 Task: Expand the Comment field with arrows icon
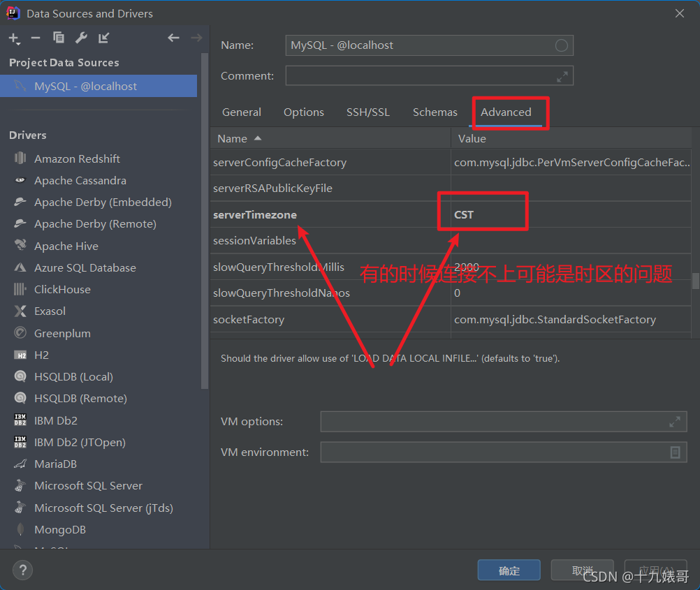point(562,76)
